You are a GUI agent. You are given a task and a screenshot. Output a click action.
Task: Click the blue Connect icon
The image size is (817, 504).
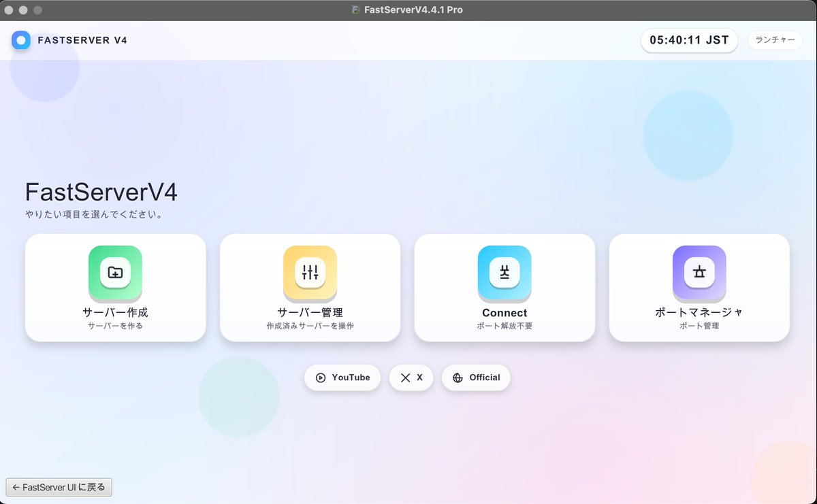[504, 273]
